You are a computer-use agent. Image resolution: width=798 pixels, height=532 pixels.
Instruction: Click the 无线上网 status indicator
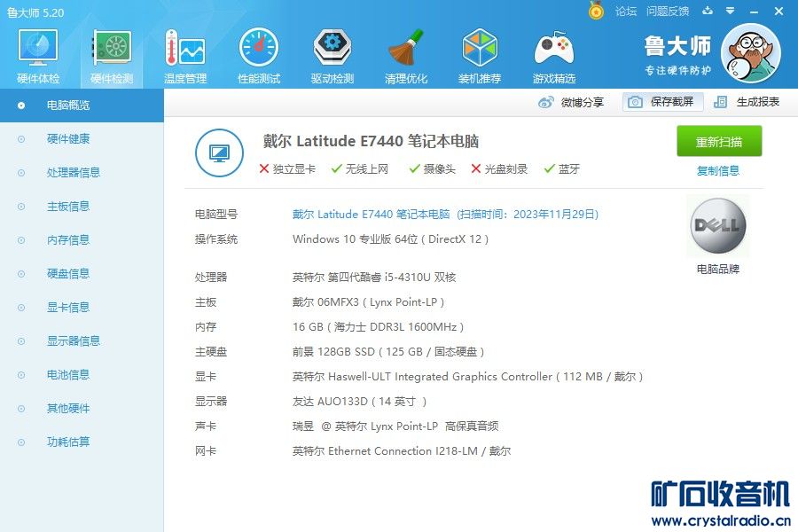click(x=360, y=168)
